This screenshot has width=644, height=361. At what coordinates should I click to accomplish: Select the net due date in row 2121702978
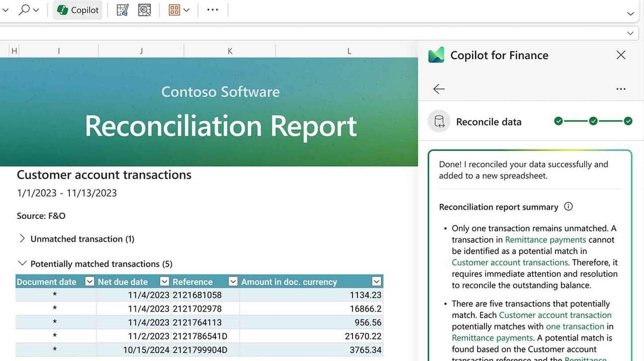134,309
